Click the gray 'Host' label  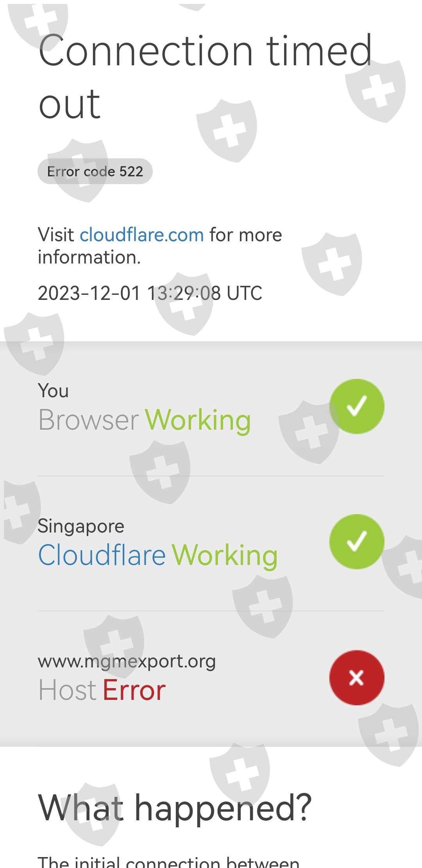68,690
